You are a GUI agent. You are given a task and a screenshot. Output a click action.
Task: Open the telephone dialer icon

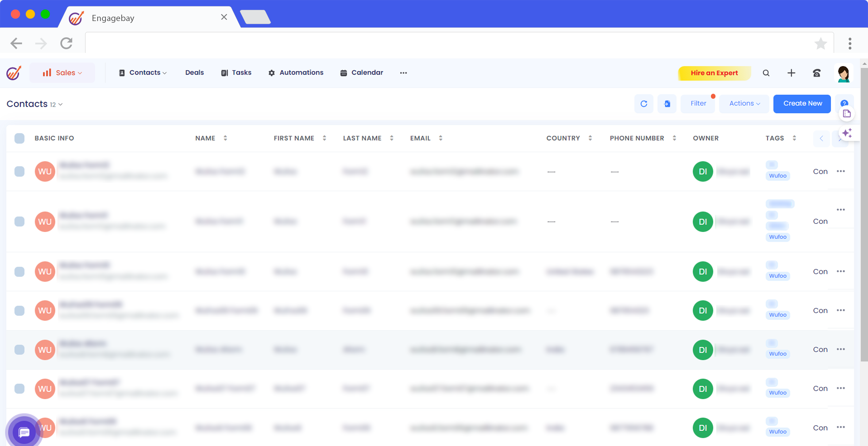click(x=816, y=73)
